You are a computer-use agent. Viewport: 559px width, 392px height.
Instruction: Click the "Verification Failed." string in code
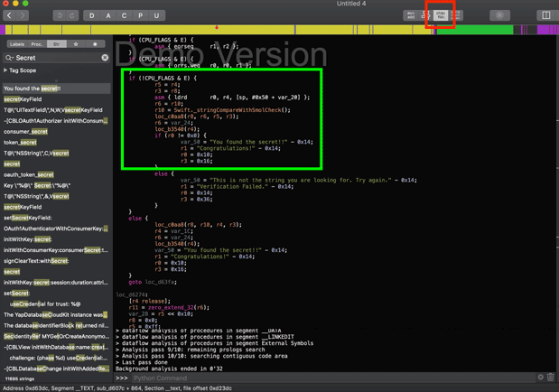(232, 187)
